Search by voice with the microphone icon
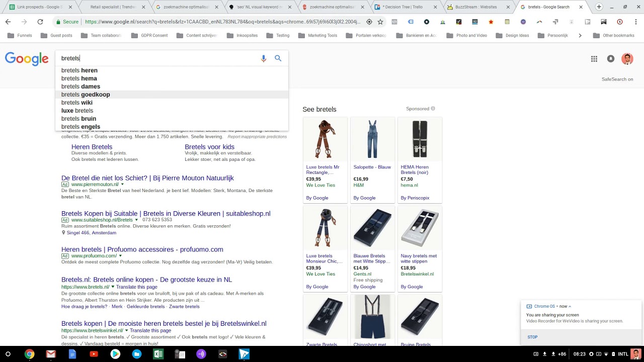The width and height of the screenshot is (644, 362). click(x=263, y=58)
